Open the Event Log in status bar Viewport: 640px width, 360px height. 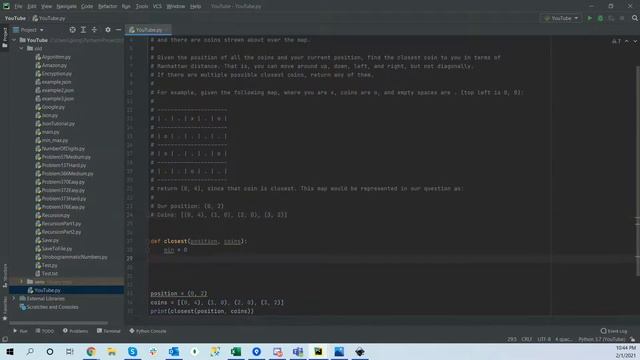[614, 331]
